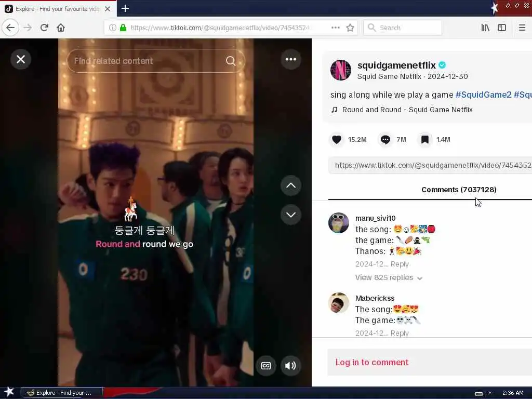Open a new tab with plus button
532x399 pixels.
tap(125, 8)
